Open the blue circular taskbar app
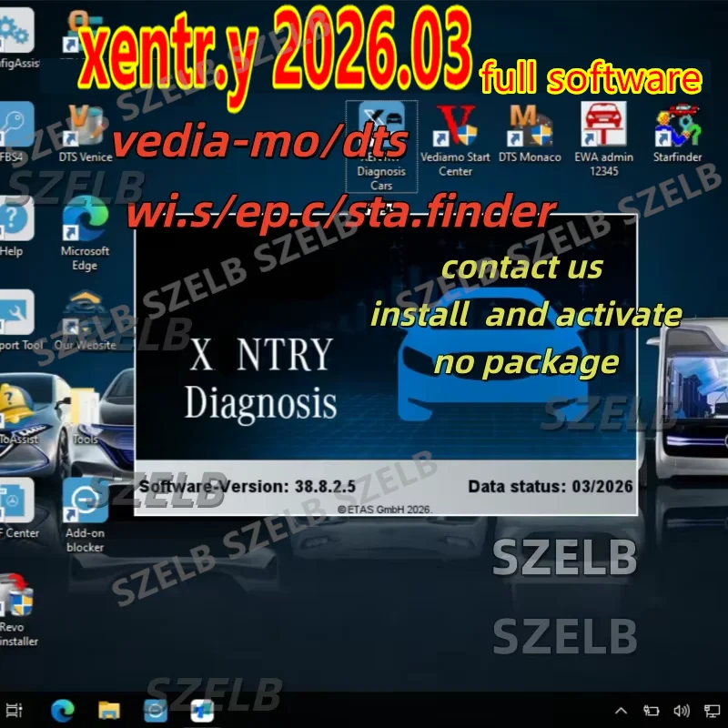Viewport: 728px width, 728px height. coord(155,711)
